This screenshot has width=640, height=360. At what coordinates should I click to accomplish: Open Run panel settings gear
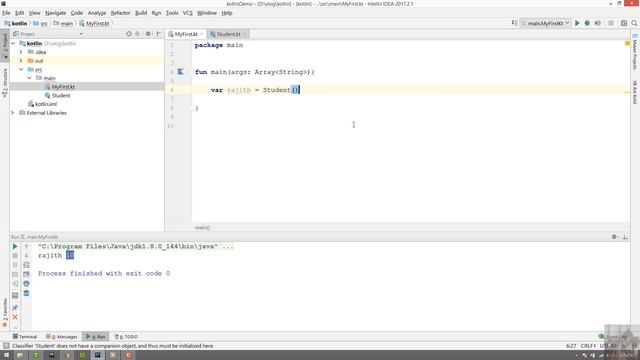[615, 237]
